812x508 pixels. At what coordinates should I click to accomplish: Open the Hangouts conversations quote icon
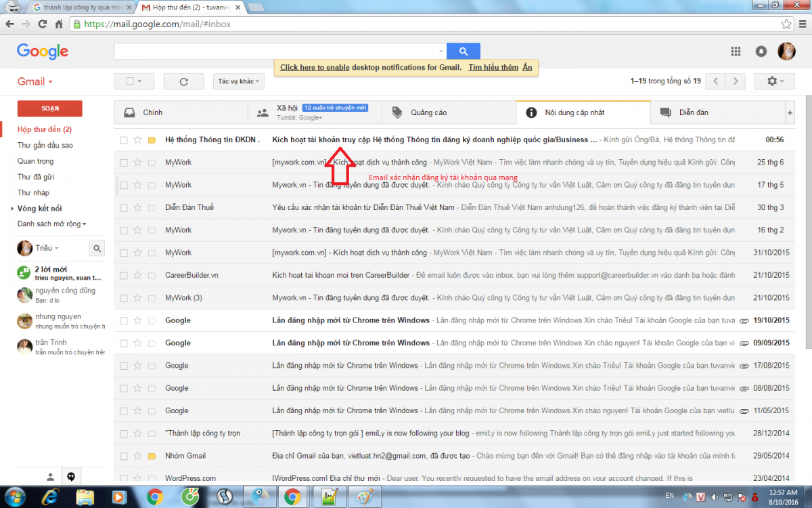[71, 476]
